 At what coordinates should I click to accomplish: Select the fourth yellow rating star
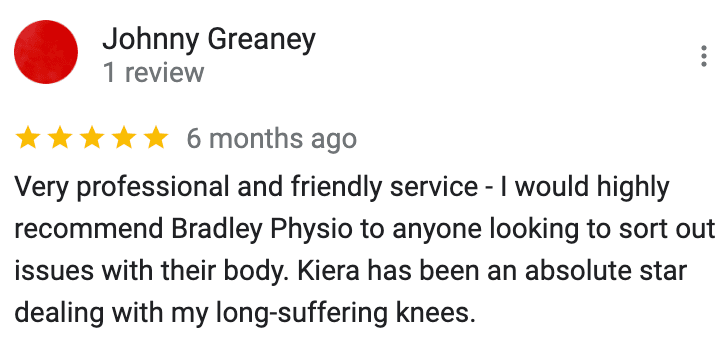click(x=124, y=138)
